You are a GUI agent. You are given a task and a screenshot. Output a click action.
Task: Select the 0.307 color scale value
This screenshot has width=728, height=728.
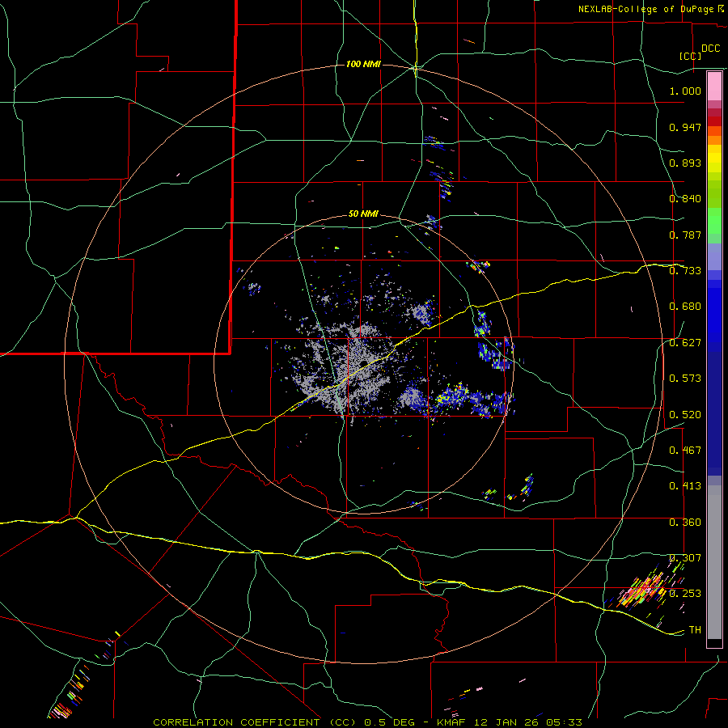[685, 558]
